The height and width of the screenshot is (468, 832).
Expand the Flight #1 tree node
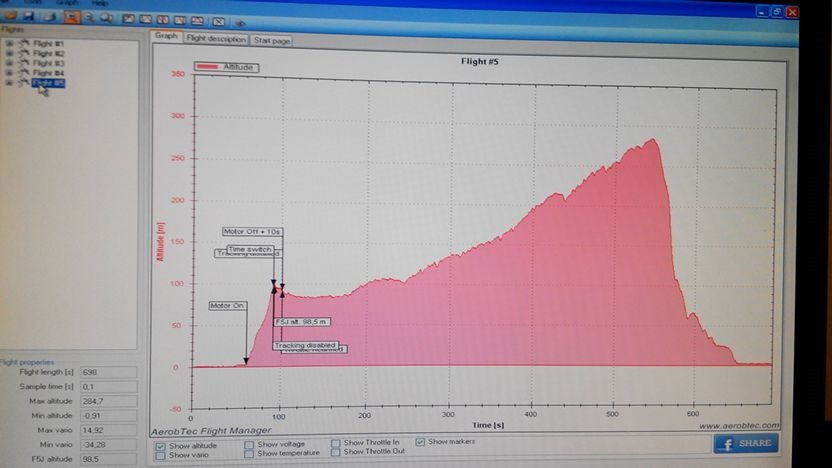click(10, 44)
